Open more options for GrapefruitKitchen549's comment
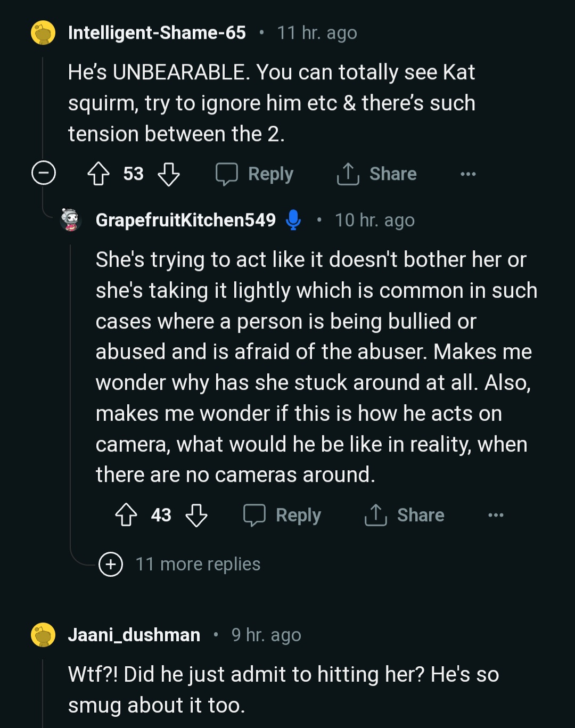This screenshot has height=728, width=575. point(496,515)
